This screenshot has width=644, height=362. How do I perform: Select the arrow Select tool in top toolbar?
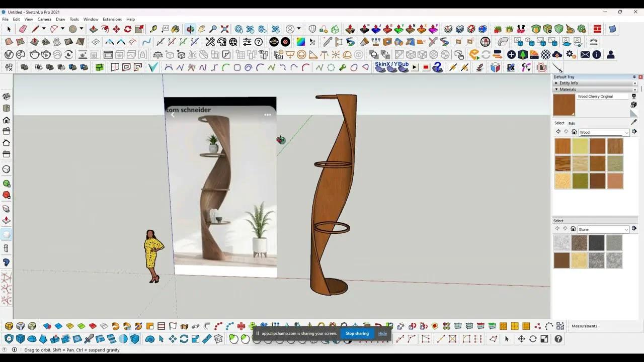[x=9, y=29]
